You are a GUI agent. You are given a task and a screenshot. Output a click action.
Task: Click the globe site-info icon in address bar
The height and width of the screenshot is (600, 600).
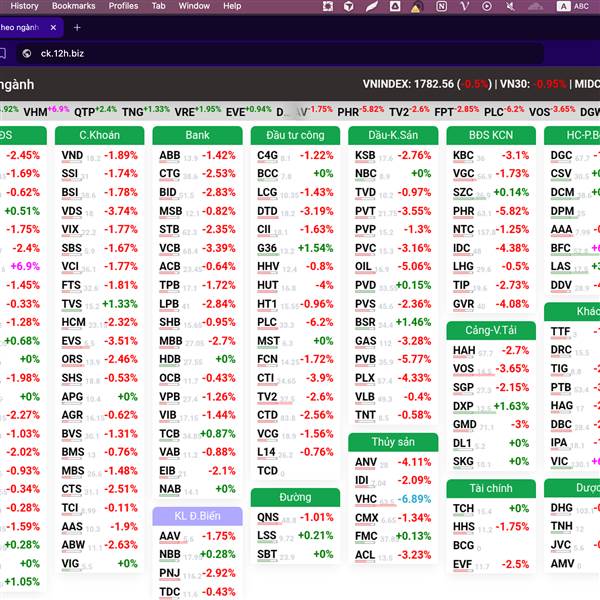(x=27, y=54)
